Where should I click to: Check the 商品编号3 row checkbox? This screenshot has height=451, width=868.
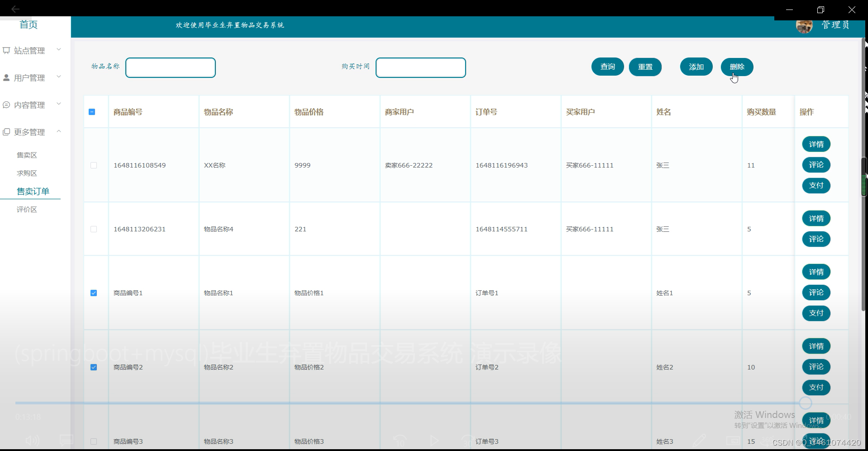pyautogui.click(x=94, y=441)
